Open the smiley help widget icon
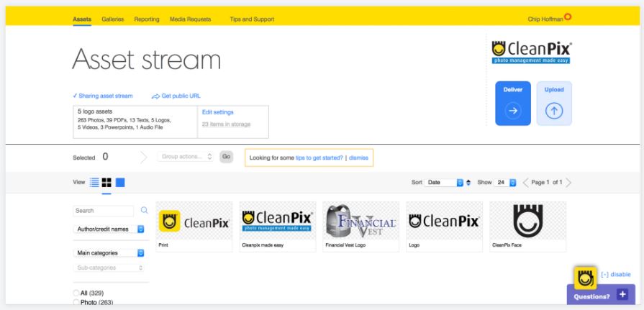The width and height of the screenshot is (644, 310). 585,278
